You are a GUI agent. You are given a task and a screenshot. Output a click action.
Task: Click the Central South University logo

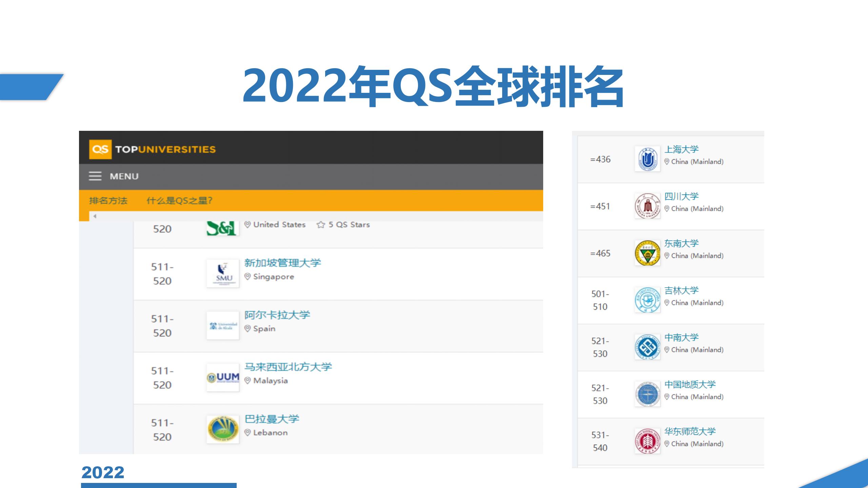click(647, 347)
